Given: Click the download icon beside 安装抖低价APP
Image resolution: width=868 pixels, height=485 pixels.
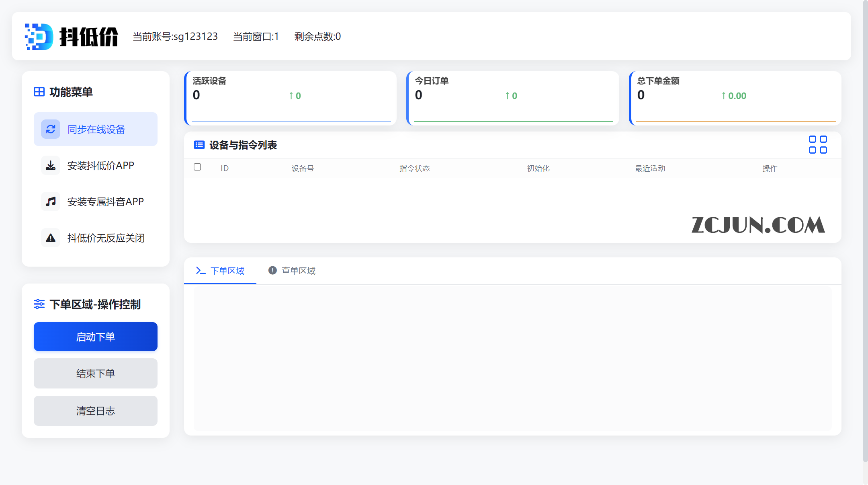Looking at the screenshot, I should tap(51, 165).
